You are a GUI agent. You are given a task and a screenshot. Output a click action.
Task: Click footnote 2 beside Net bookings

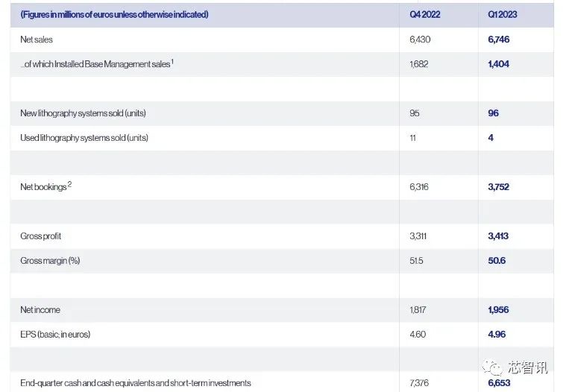click(69, 184)
